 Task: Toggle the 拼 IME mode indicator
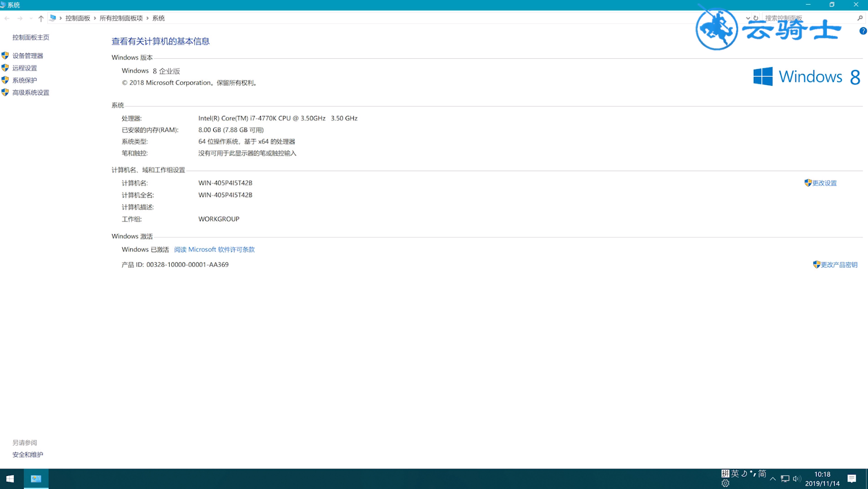725,474
